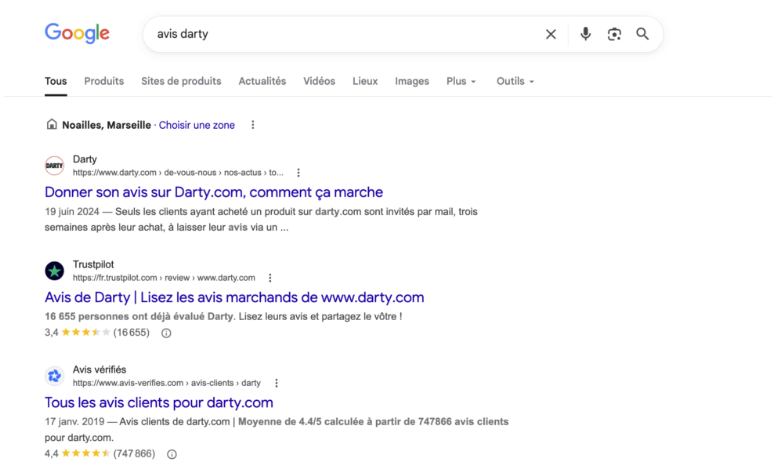Start voice search with the microphone icon

[585, 34]
